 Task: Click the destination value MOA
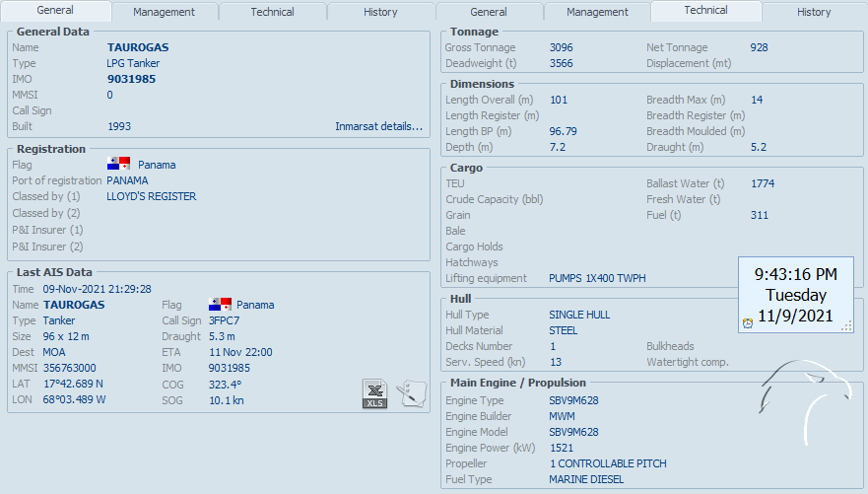[x=54, y=352]
